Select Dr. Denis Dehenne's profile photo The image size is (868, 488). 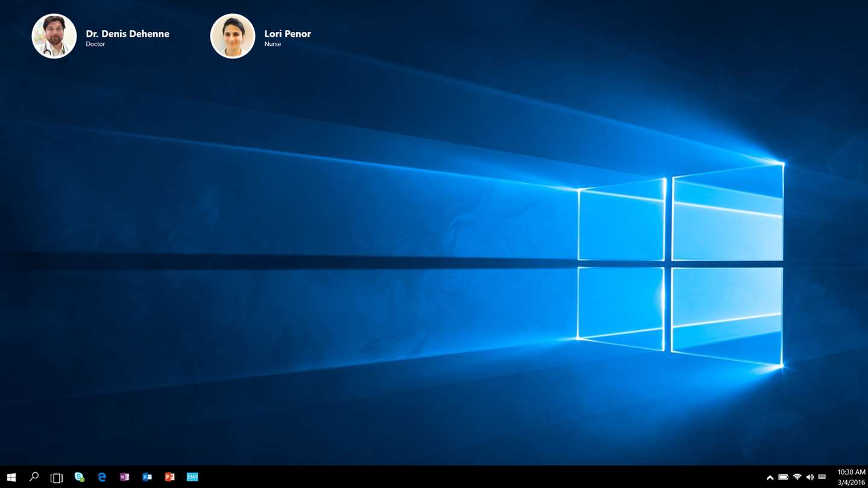click(54, 36)
